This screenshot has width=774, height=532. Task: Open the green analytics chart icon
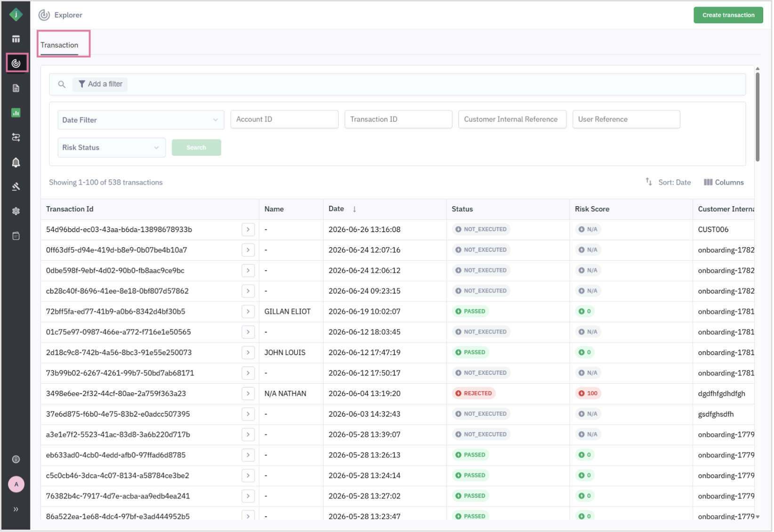(16, 113)
